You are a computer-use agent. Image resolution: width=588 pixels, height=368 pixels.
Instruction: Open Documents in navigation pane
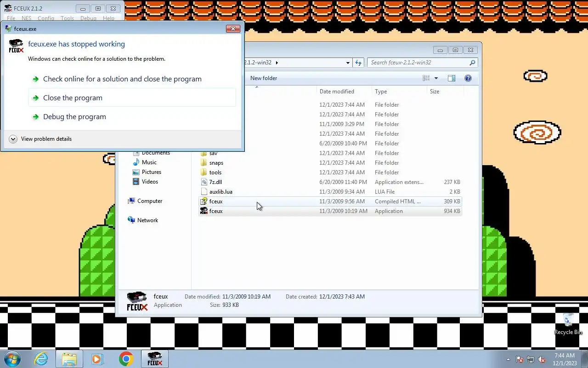point(155,153)
